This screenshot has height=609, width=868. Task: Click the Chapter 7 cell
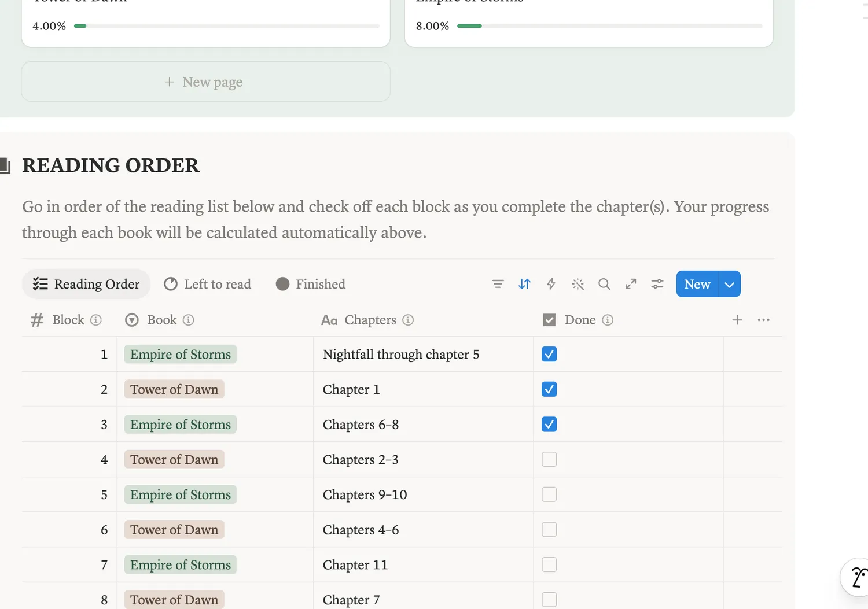click(424, 596)
